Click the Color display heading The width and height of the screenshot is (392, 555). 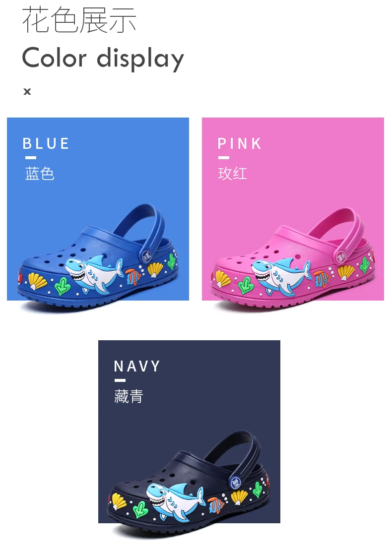point(103,59)
